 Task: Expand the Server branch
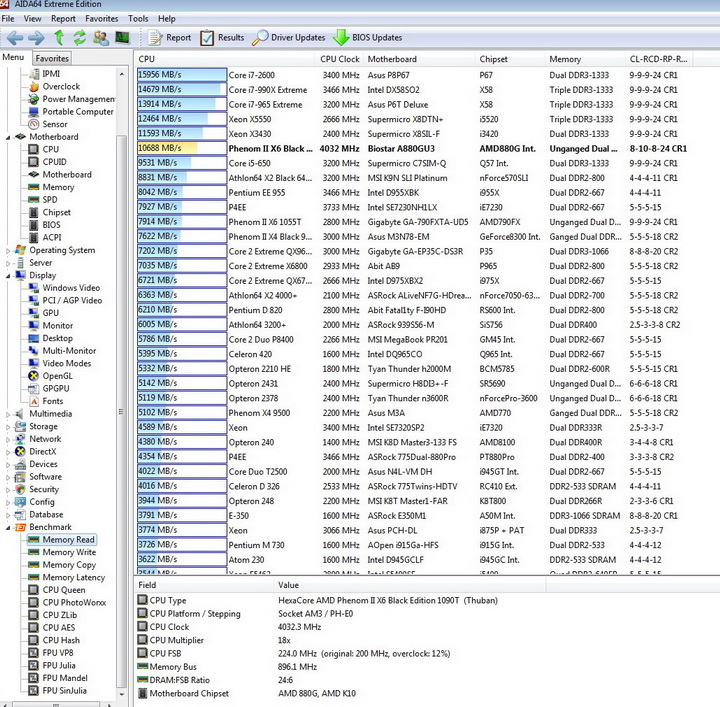[x=8, y=263]
